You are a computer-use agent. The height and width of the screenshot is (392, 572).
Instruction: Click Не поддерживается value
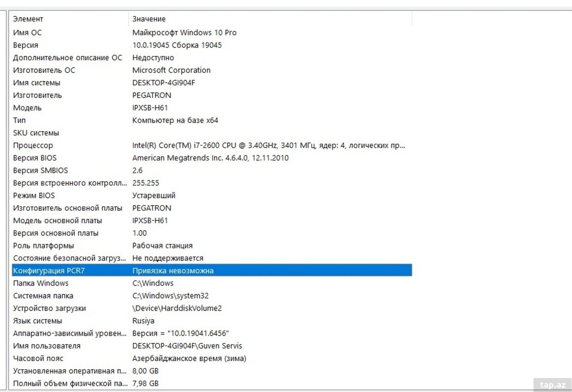click(x=168, y=258)
